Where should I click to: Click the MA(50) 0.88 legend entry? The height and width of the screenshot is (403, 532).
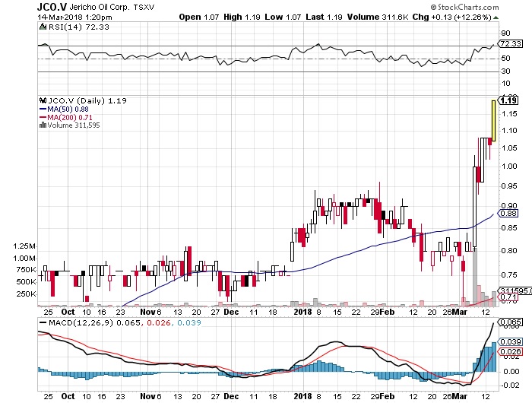pyautogui.click(x=64, y=109)
